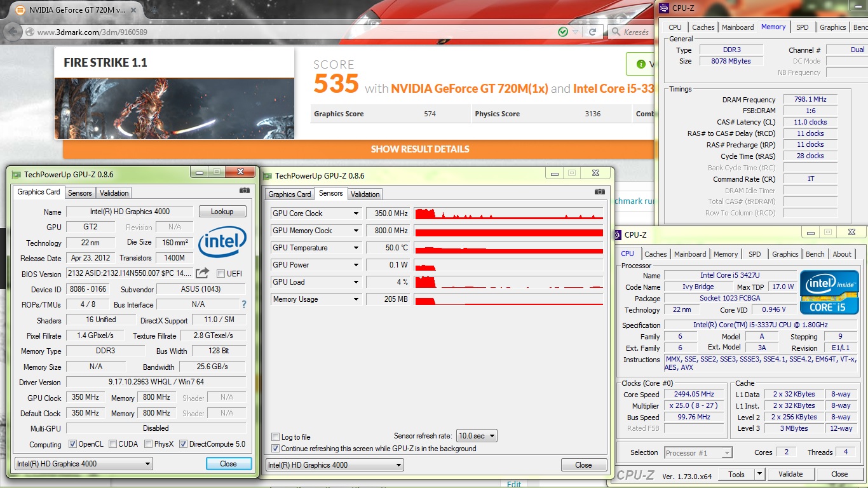The image size is (868, 488).
Task: Open the GPU Power sensor dropdown
Action: point(356,265)
